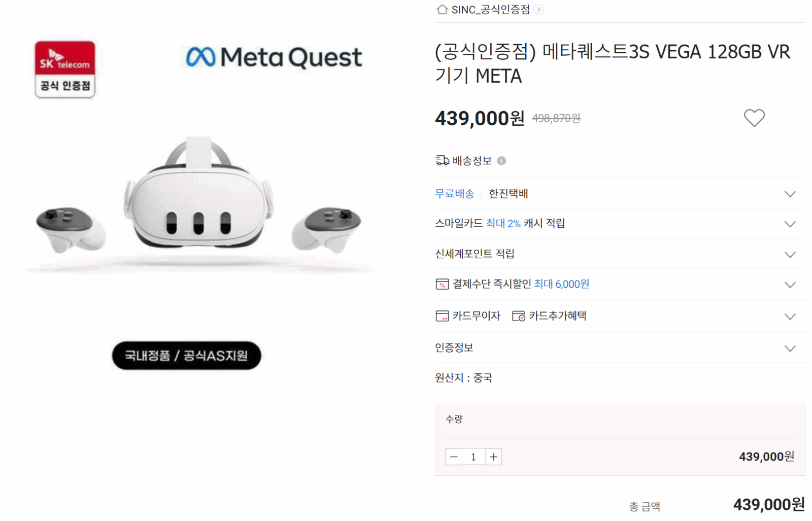812x521 pixels.
Task: Open the SINC_공식인증점 store link
Action: click(x=490, y=10)
